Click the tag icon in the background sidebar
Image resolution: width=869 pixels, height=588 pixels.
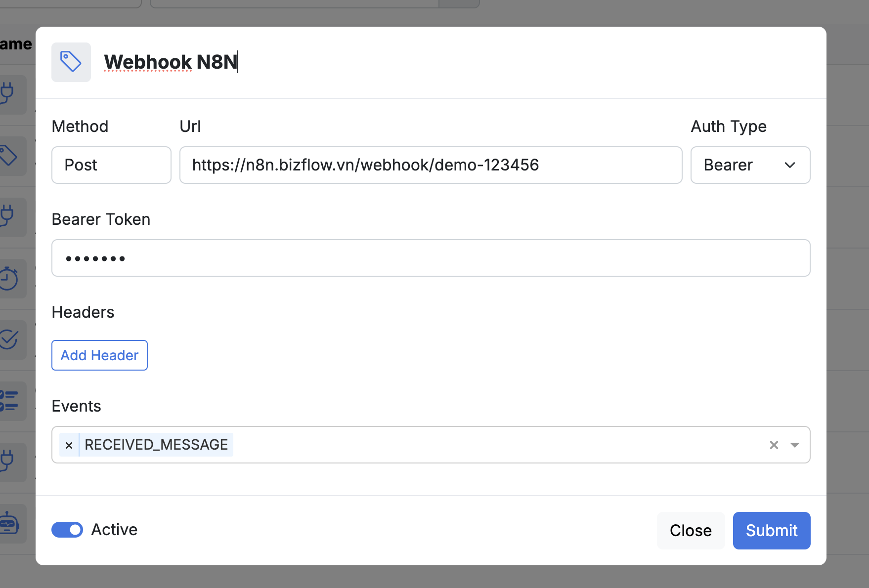9,156
